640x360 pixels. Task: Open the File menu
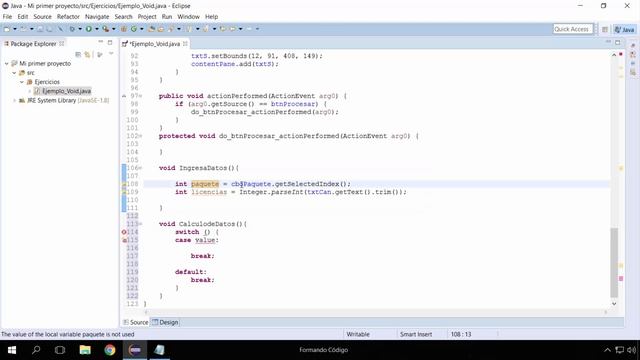pyautogui.click(x=7, y=17)
